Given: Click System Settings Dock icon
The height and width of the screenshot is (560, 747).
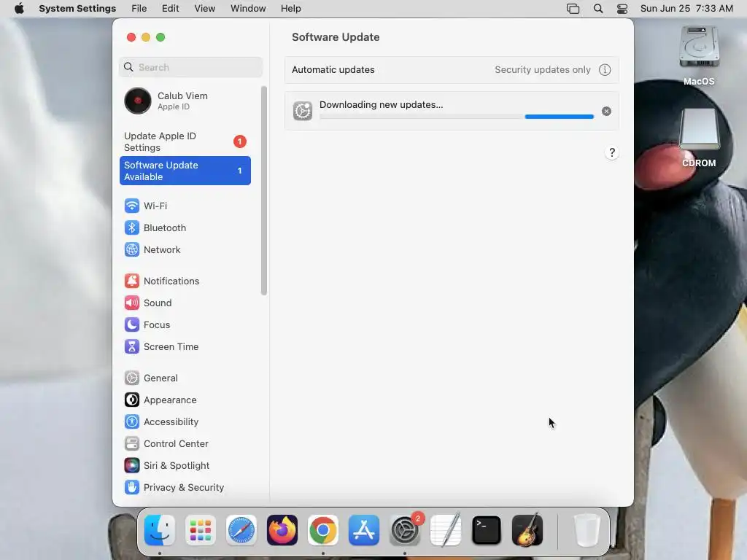Looking at the screenshot, I should coord(405,530).
